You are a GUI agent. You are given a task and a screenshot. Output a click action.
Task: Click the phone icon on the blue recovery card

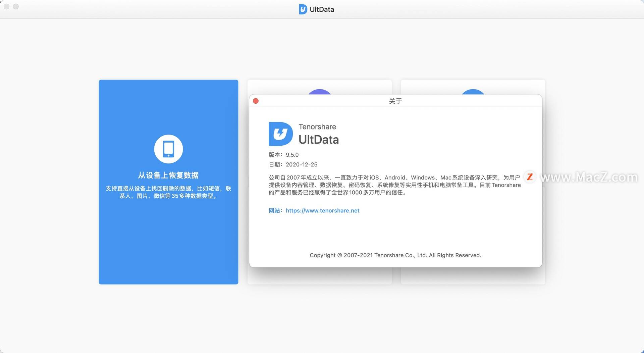click(168, 149)
